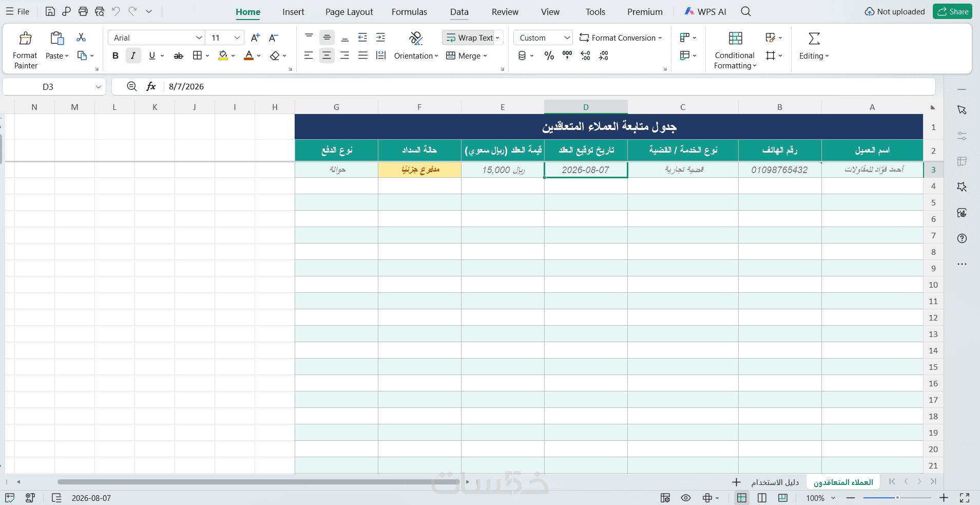980x505 pixels.
Task: Open the Data tab
Action: (459, 12)
